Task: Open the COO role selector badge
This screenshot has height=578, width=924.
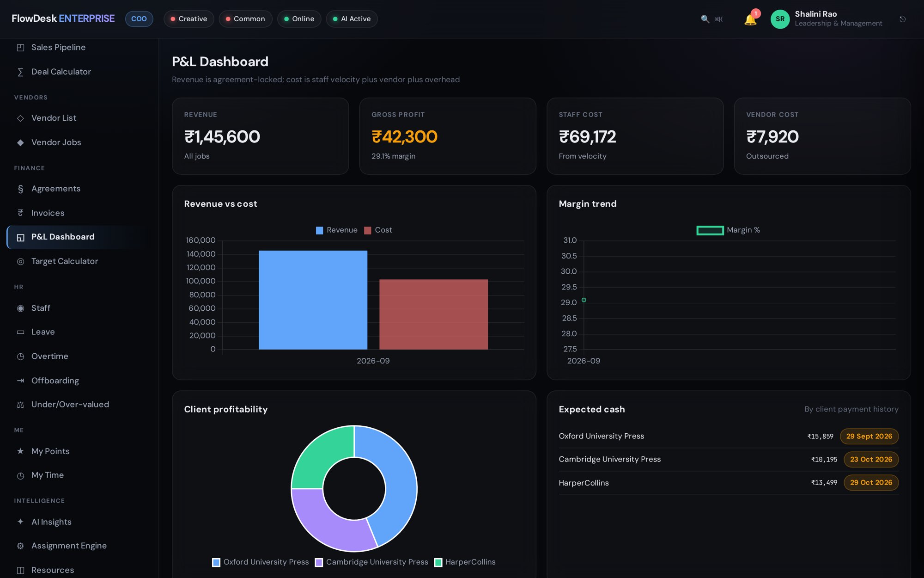Action: (139, 19)
